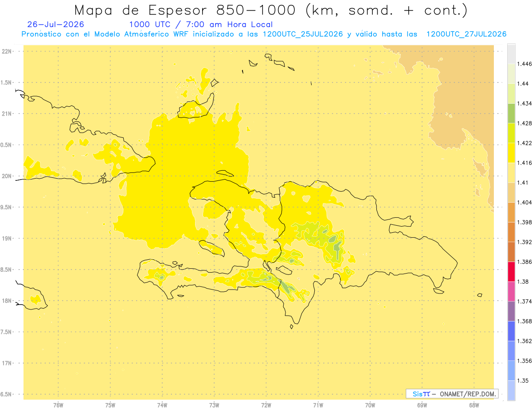Click the colorbar value "1.38"
The image size is (532, 411).
point(523,282)
